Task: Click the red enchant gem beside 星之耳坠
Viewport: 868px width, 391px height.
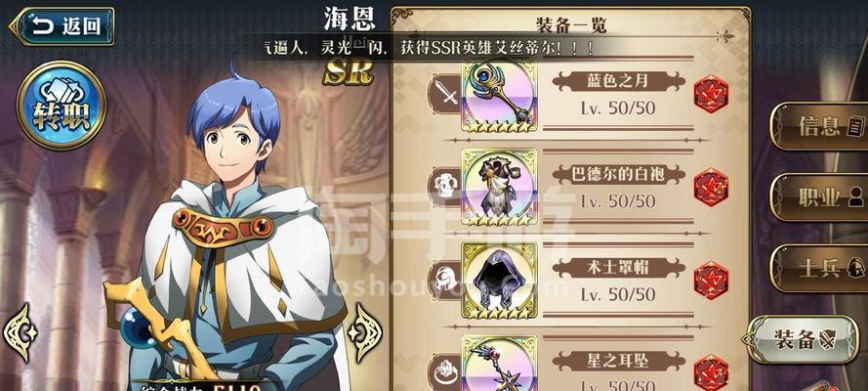Action: click(x=712, y=372)
